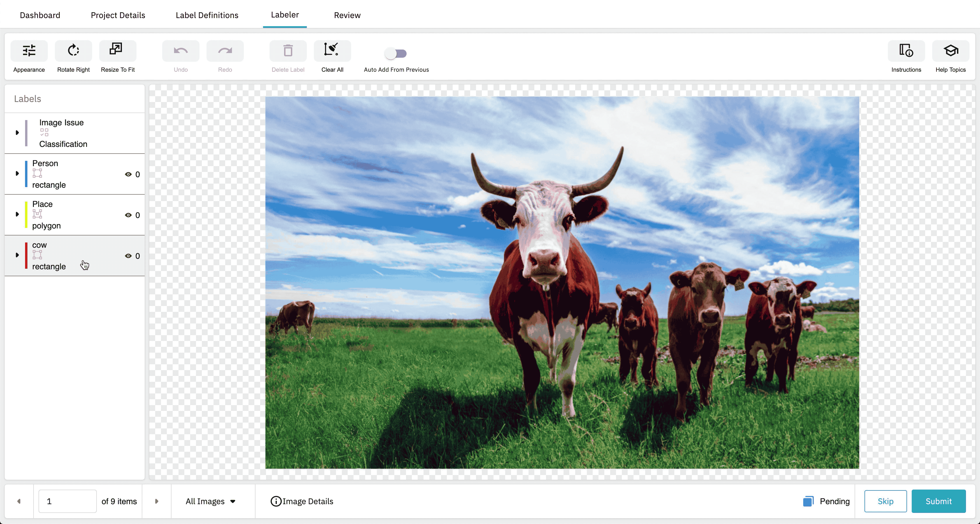Expand the Image Issue label row
Viewport: 980px width, 524px height.
coord(17,133)
